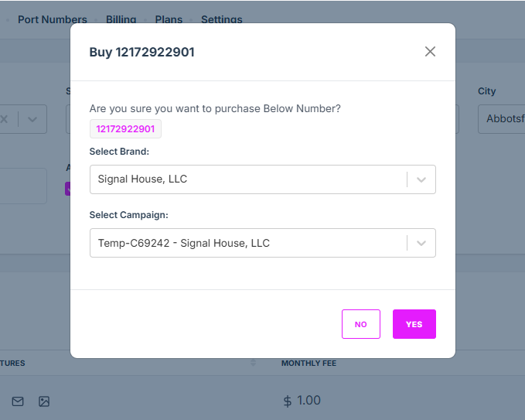Go to the Plans menu item
The height and width of the screenshot is (420, 525).
tap(169, 19)
